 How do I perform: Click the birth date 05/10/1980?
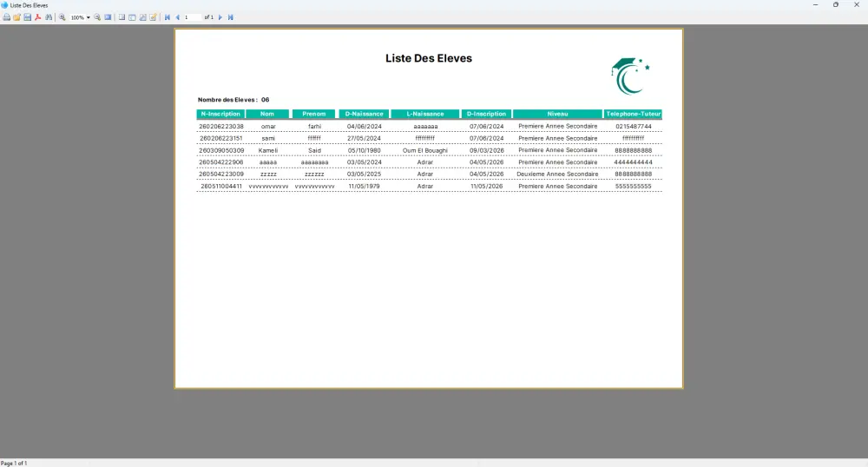(x=365, y=150)
